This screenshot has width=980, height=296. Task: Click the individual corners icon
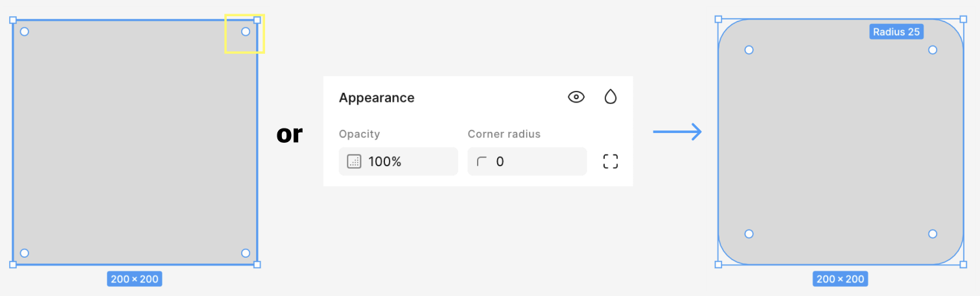610,162
